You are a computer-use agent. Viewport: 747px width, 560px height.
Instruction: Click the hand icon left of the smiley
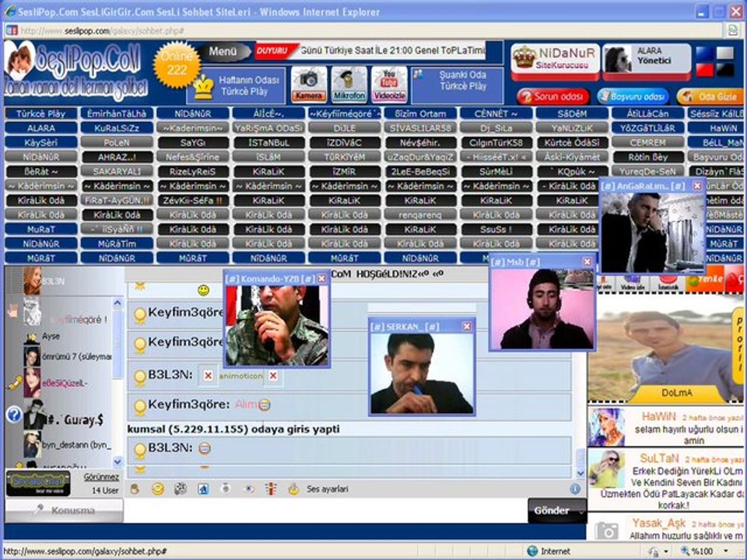[x=135, y=489]
